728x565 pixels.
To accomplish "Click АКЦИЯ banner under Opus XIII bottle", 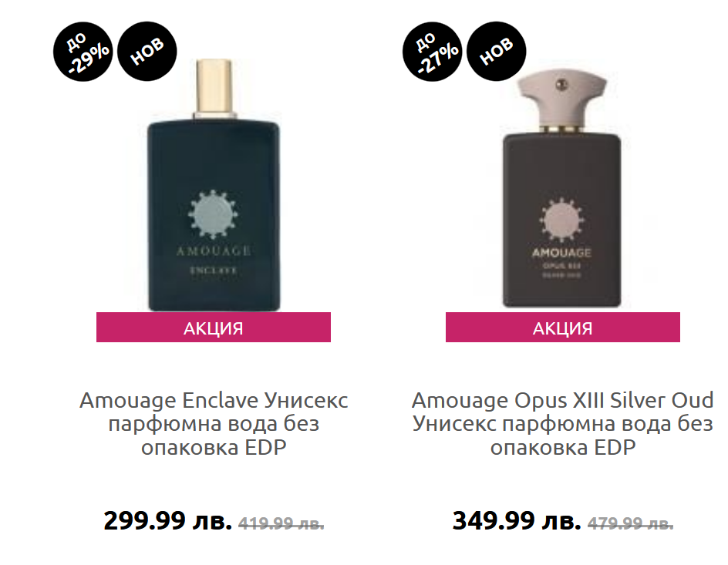I will pyautogui.click(x=563, y=328).
